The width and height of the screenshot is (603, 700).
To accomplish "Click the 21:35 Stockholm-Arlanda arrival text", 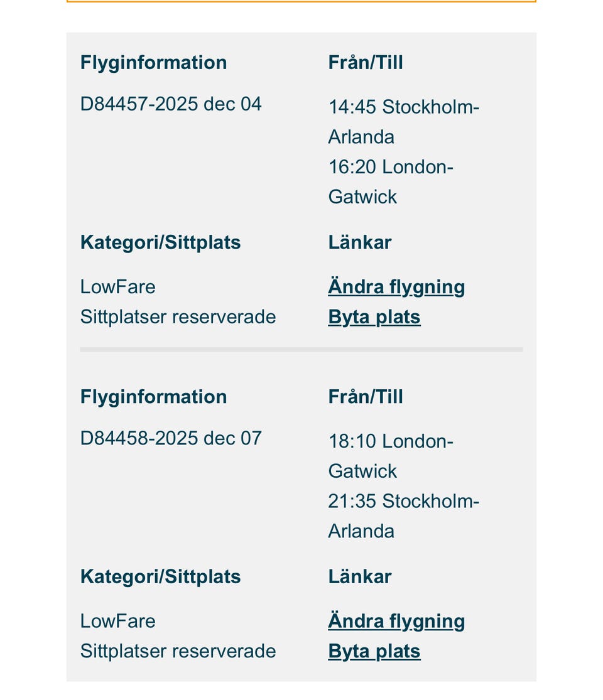I will click(x=403, y=516).
